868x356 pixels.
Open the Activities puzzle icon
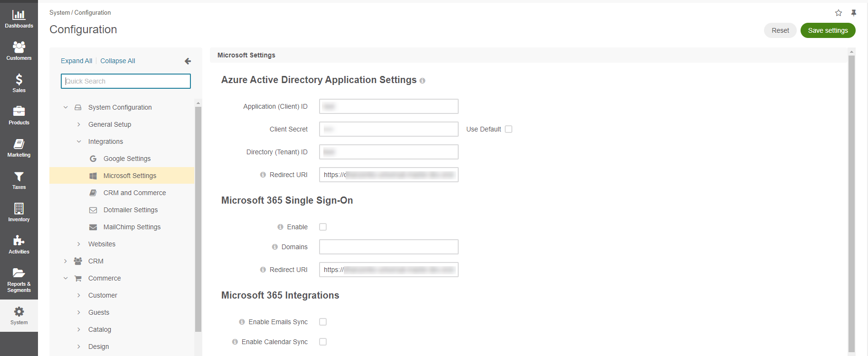pos(19,241)
